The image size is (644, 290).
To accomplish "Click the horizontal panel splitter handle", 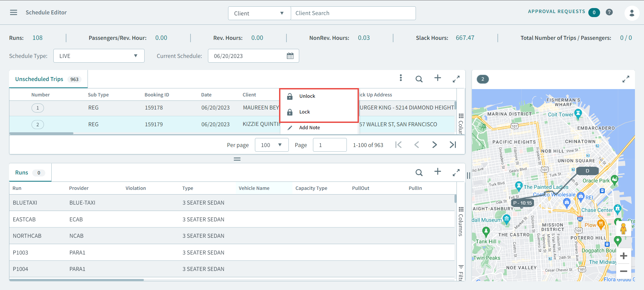I will [237, 159].
